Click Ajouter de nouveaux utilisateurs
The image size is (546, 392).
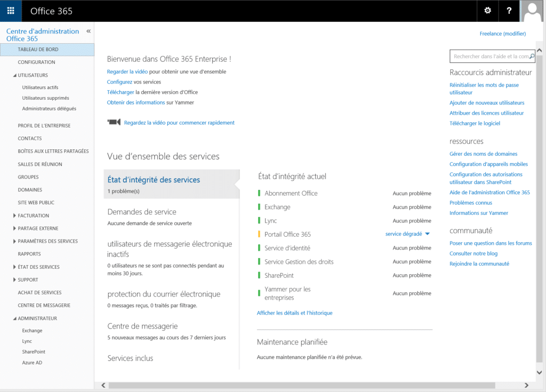[x=487, y=103]
